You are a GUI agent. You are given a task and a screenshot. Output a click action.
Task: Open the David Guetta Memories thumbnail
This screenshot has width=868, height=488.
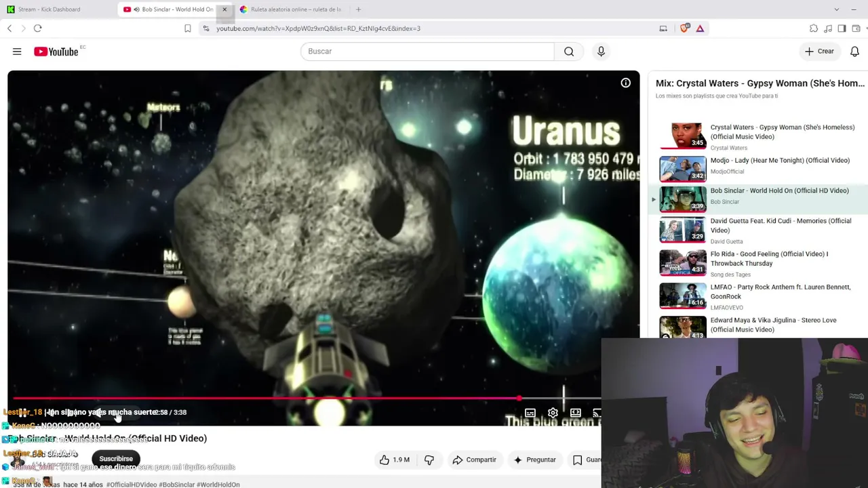tap(683, 230)
